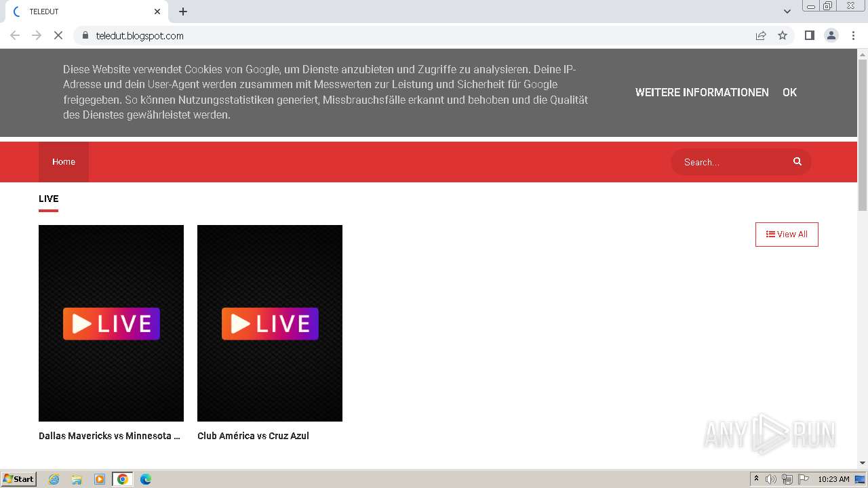The width and height of the screenshot is (868, 488).
Task: Click the scrollbar down arrow
Action: (x=863, y=463)
